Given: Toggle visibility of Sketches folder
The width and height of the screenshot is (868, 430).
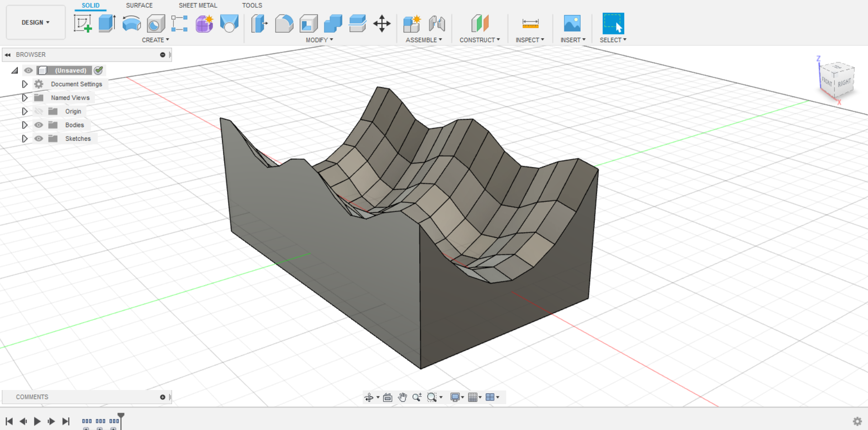Looking at the screenshot, I should [39, 138].
